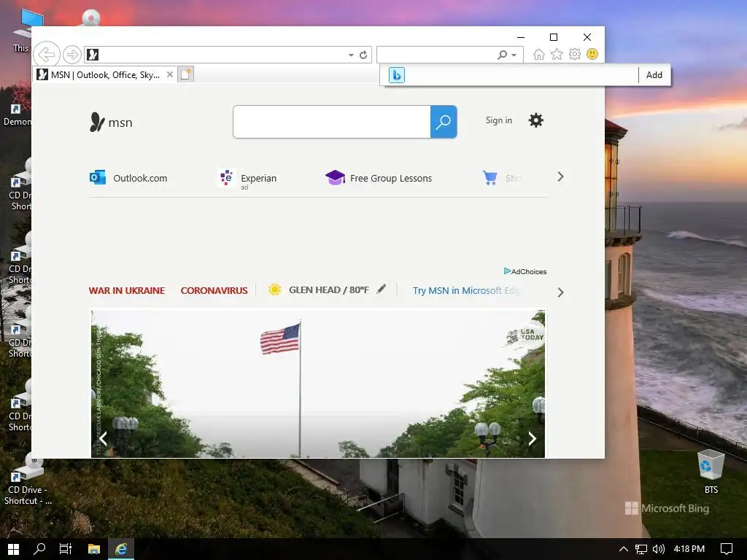Open the network tray icon

pos(641,549)
